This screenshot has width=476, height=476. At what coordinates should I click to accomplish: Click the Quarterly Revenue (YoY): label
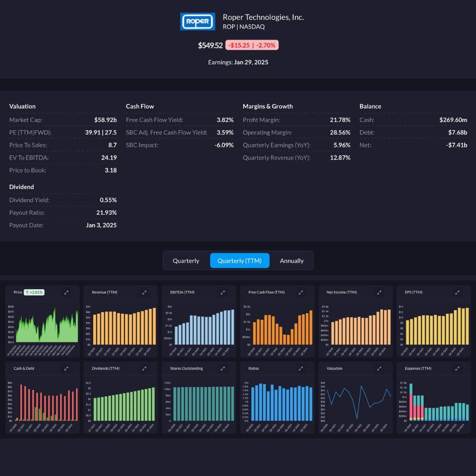tap(276, 157)
